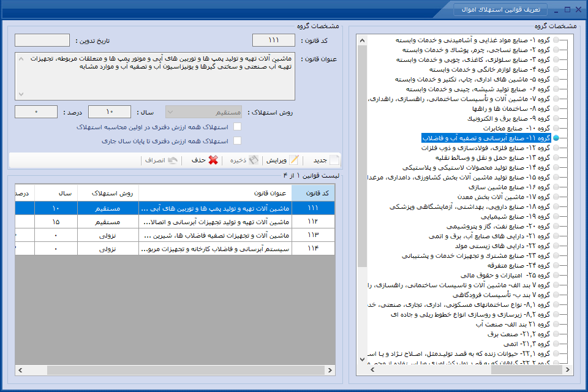Click inside the عنوان قانون text area
588x392 pixels.
point(155,76)
